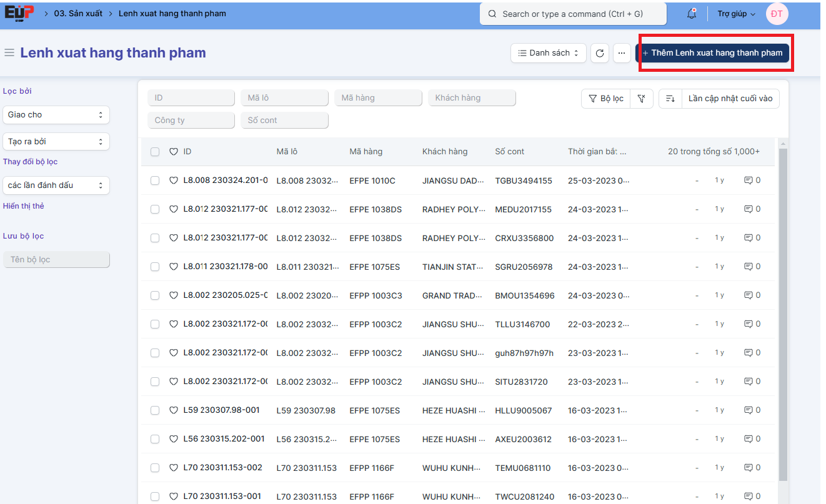Click the Thay đổi bộ lọc link
Image resolution: width=826 pixels, height=504 pixels.
tap(30, 162)
